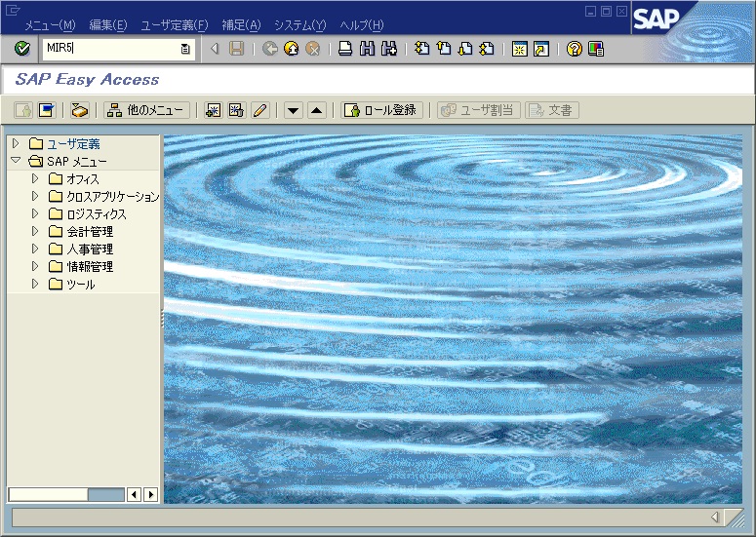The width and height of the screenshot is (756, 537).
Task: Expand the ロジスティクス folder node
Action: click(35, 213)
